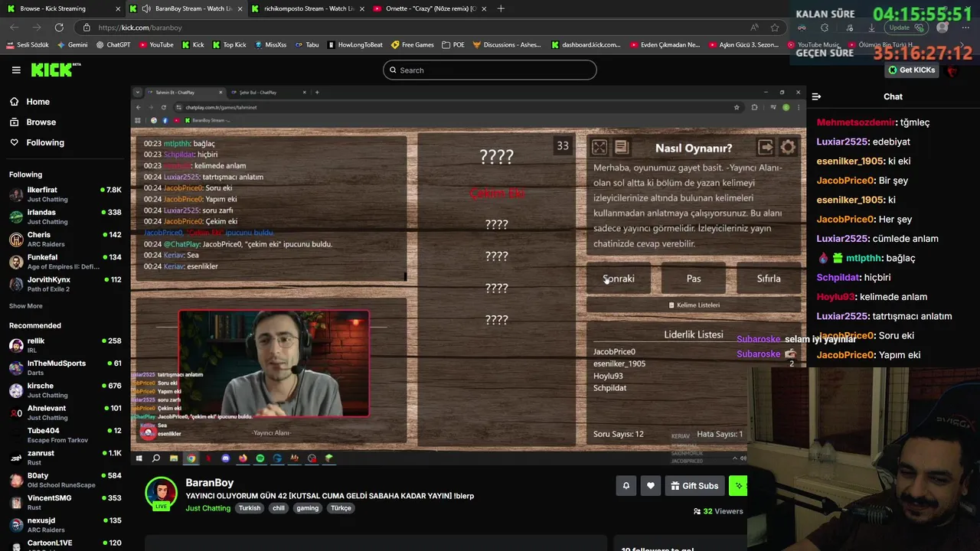Click the gaming tag
980x551 pixels.
tap(307, 508)
